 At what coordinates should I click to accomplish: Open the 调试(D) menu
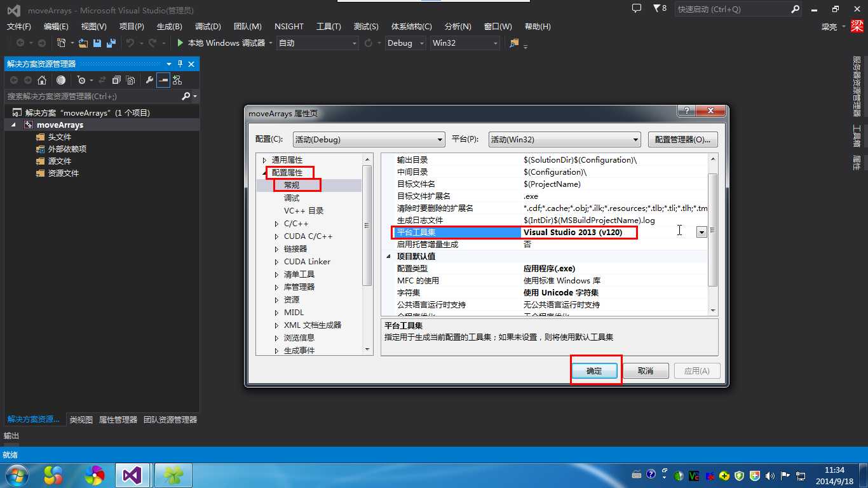coord(208,26)
